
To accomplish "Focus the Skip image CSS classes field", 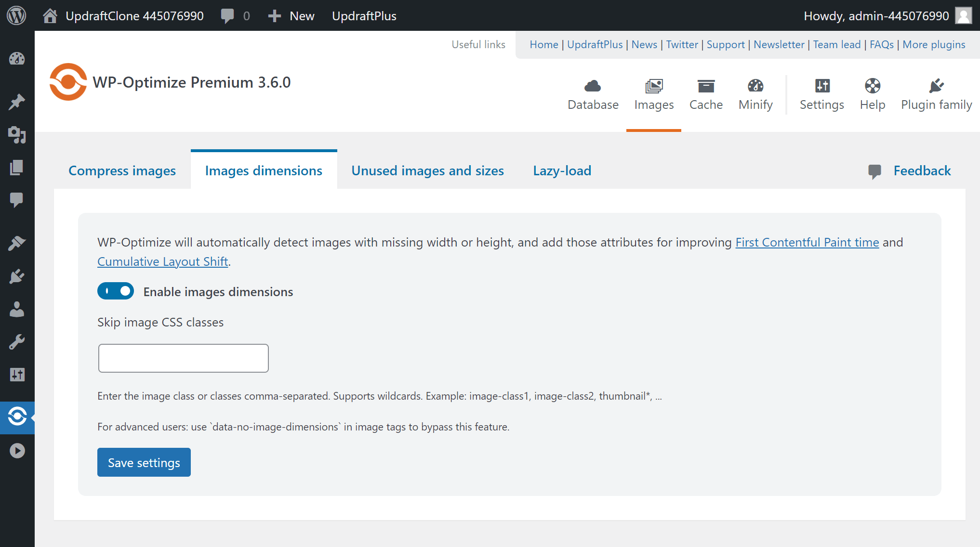I will click(183, 358).
